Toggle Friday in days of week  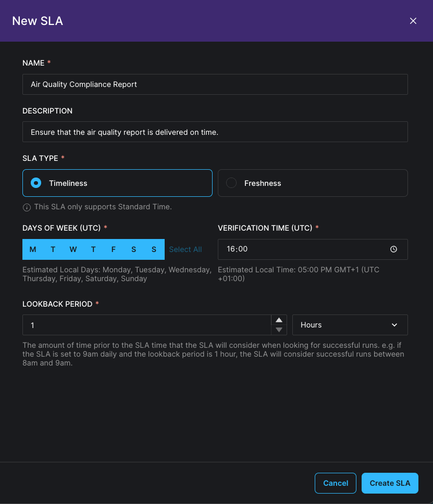click(x=114, y=249)
